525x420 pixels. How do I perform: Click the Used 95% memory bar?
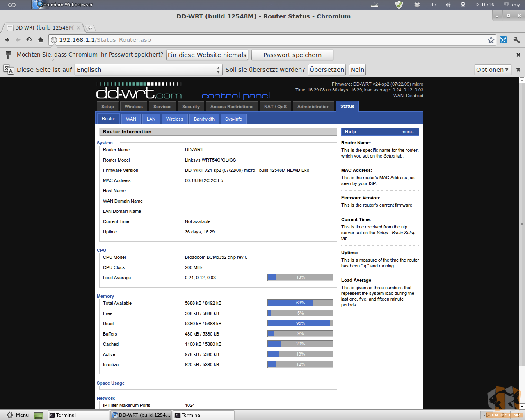(300, 324)
